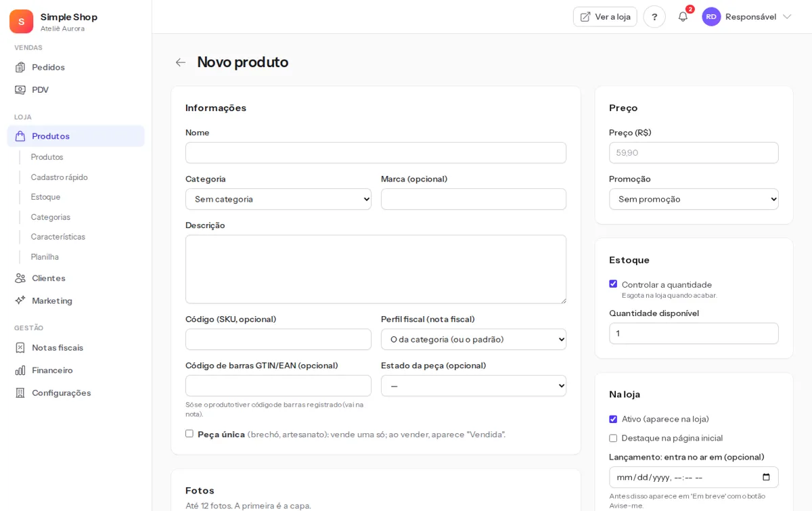The height and width of the screenshot is (511, 812).
Task: Click the Configurações building icon
Action: tap(20, 393)
